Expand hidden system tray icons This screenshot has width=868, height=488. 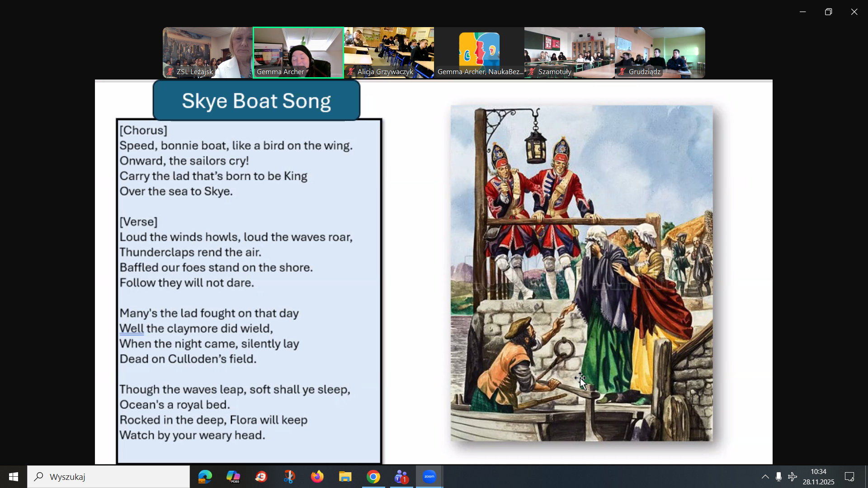[x=765, y=477]
